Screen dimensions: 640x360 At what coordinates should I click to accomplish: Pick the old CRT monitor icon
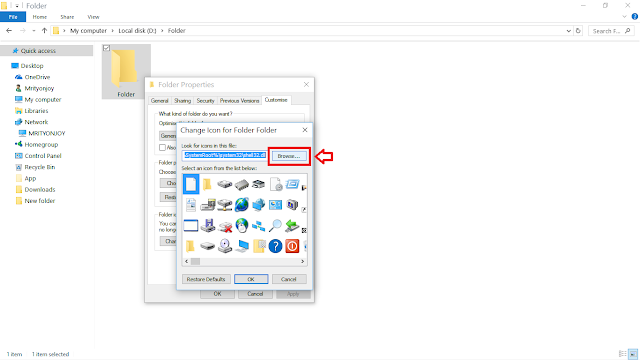tap(292, 204)
